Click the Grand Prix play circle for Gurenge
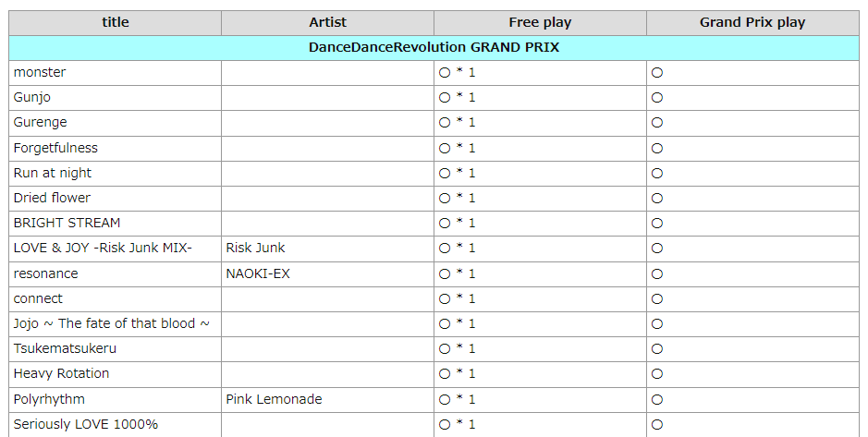 tap(657, 123)
